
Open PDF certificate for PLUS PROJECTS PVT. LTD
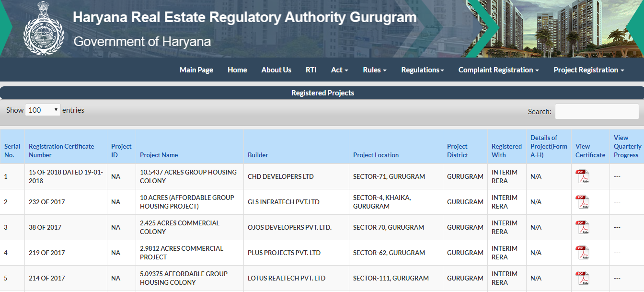click(584, 252)
